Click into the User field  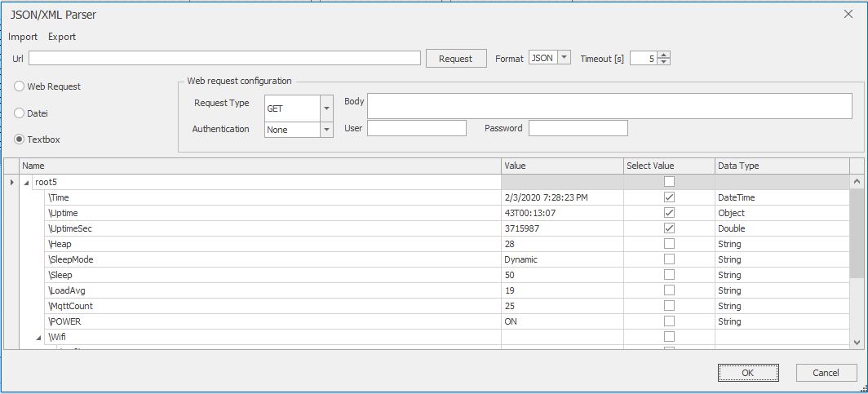tap(417, 128)
